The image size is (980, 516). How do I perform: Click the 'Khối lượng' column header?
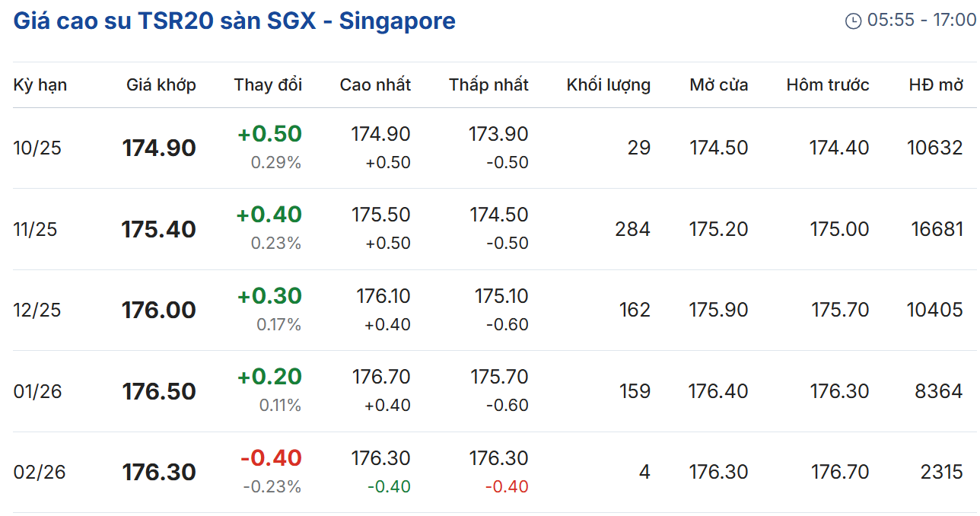[x=608, y=84]
